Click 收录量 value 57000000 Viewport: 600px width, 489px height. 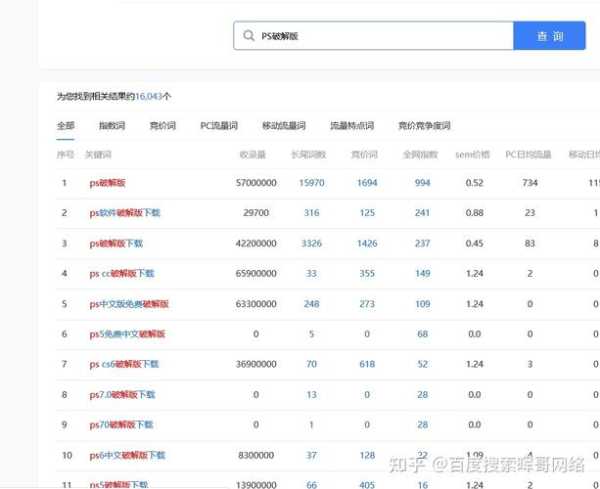click(x=256, y=183)
